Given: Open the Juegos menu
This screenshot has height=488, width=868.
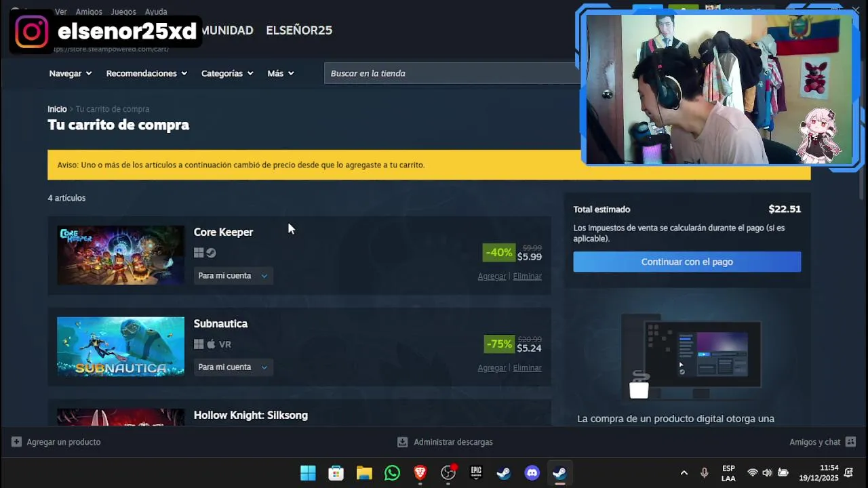Looking at the screenshot, I should tap(123, 12).
